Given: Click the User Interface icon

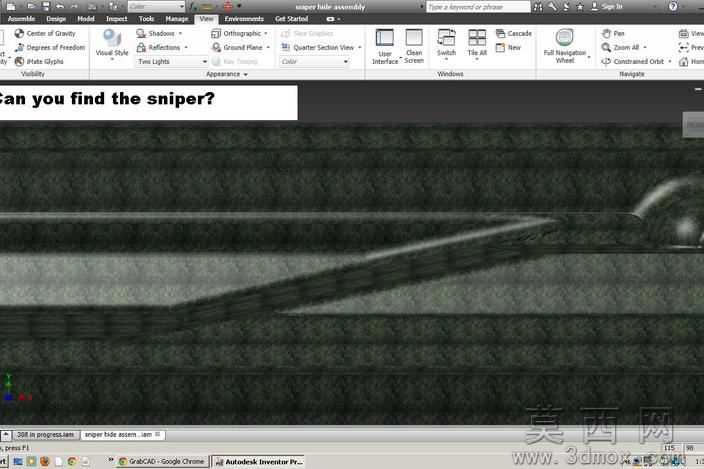Looking at the screenshot, I should (x=385, y=38).
